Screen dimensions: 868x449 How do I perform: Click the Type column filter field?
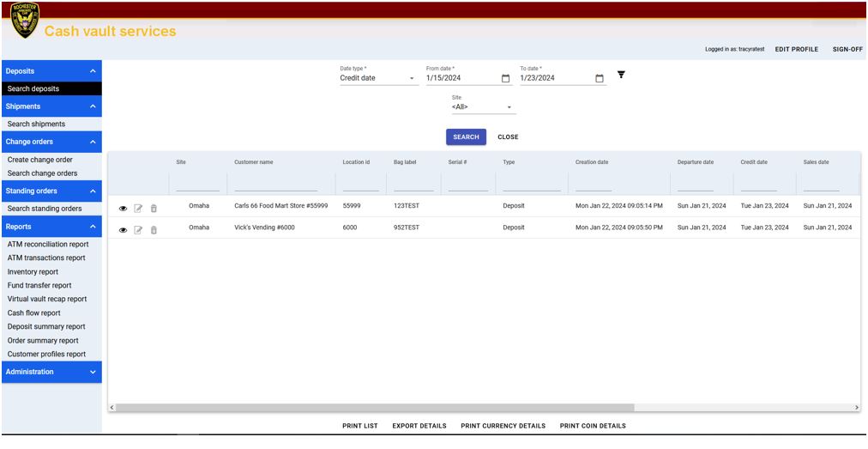tap(532, 185)
